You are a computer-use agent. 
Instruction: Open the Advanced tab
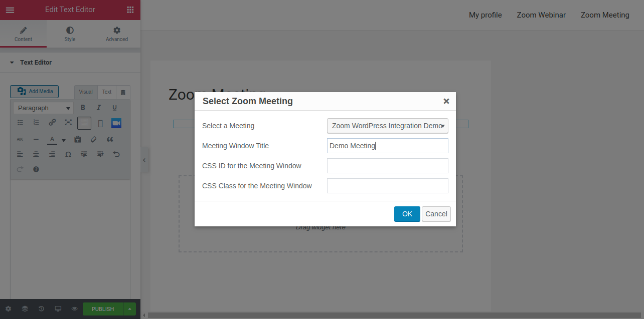click(x=117, y=34)
